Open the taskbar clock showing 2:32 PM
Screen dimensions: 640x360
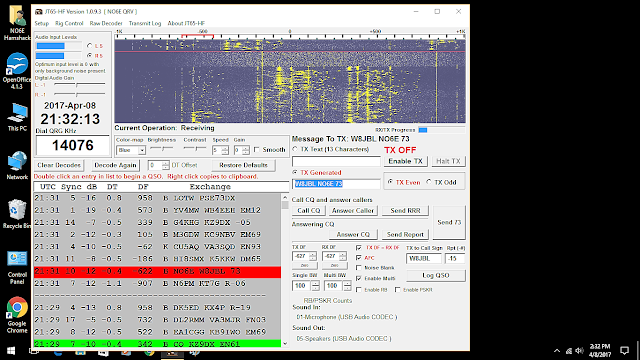[600, 351]
